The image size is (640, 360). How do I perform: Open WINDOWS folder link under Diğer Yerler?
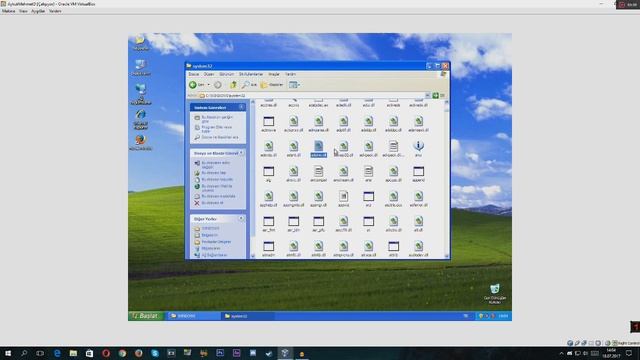tap(207, 229)
